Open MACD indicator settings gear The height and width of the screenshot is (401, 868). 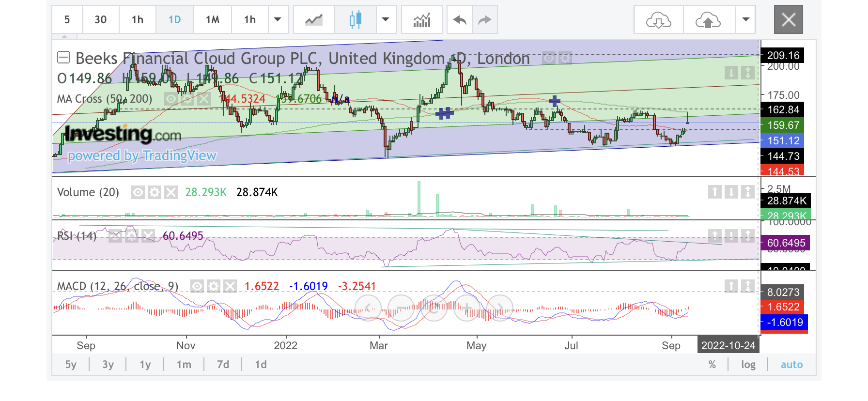[x=214, y=286]
